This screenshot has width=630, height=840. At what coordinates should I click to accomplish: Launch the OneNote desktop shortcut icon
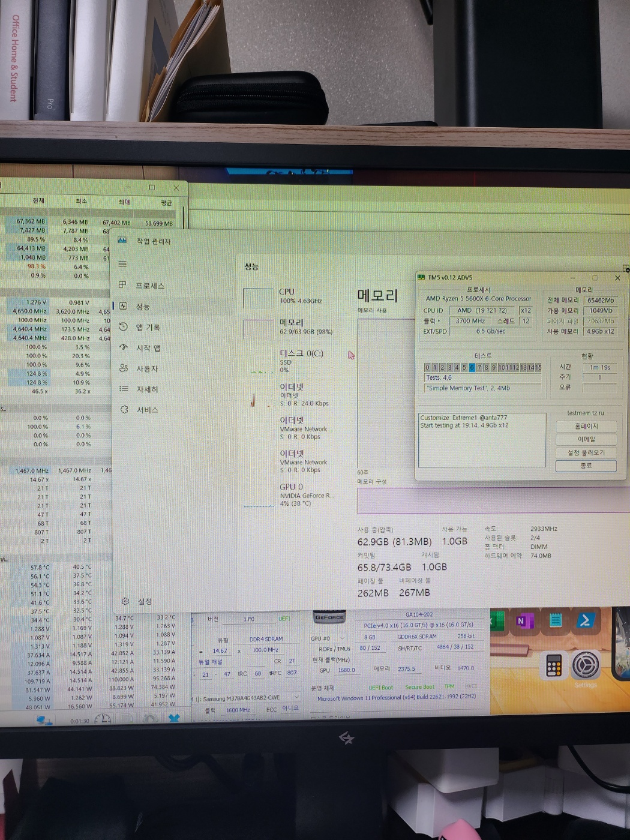coord(524,621)
